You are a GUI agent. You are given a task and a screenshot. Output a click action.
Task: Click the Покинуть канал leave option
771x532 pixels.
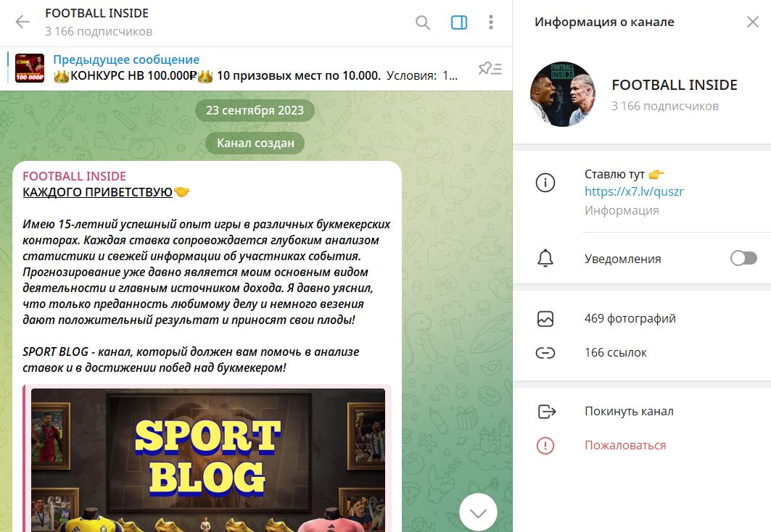(x=642, y=411)
